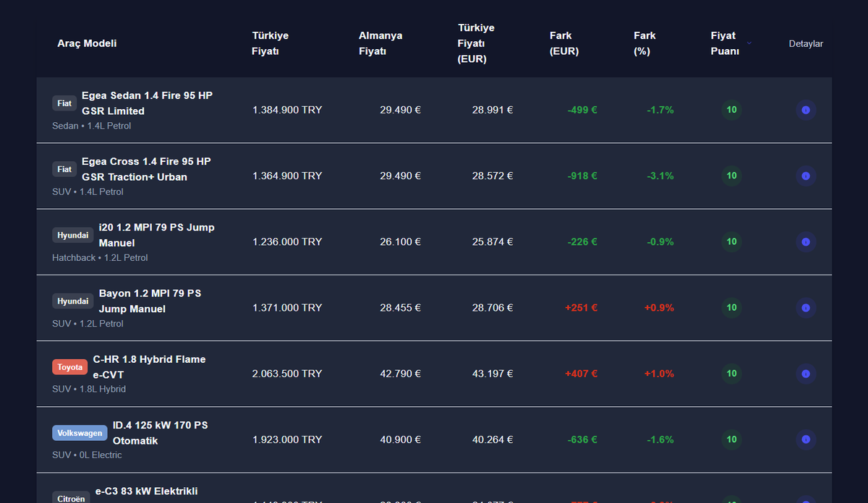
Task: Click price 1.384.900 TRY
Action: pyautogui.click(x=287, y=110)
